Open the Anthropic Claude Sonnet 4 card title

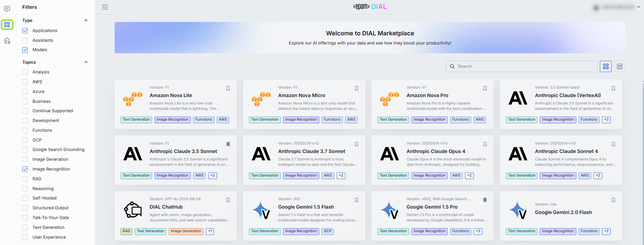point(566,151)
